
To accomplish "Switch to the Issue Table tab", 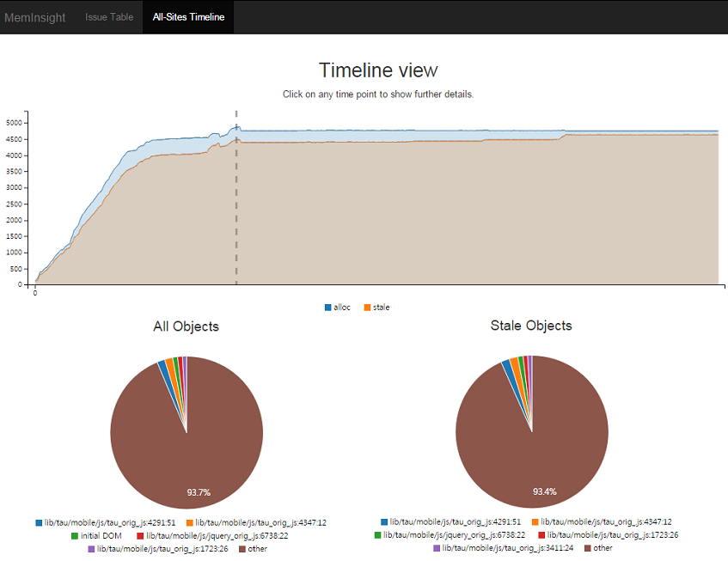I will [x=109, y=17].
